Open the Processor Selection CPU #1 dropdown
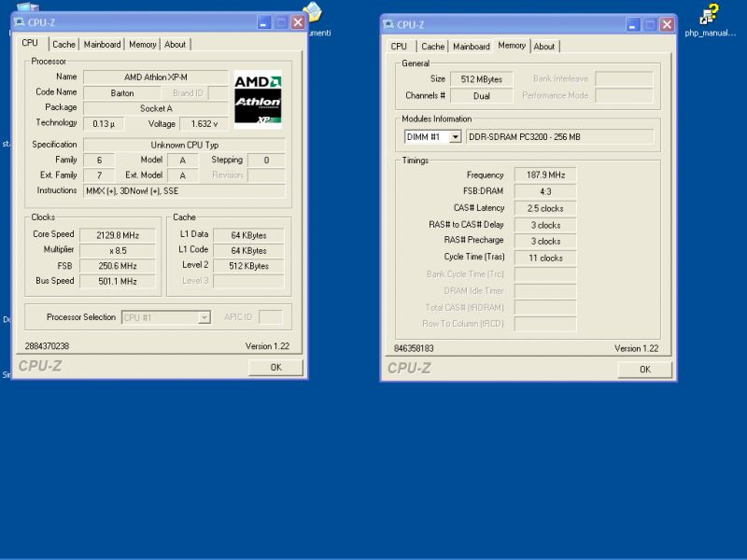 [x=204, y=317]
